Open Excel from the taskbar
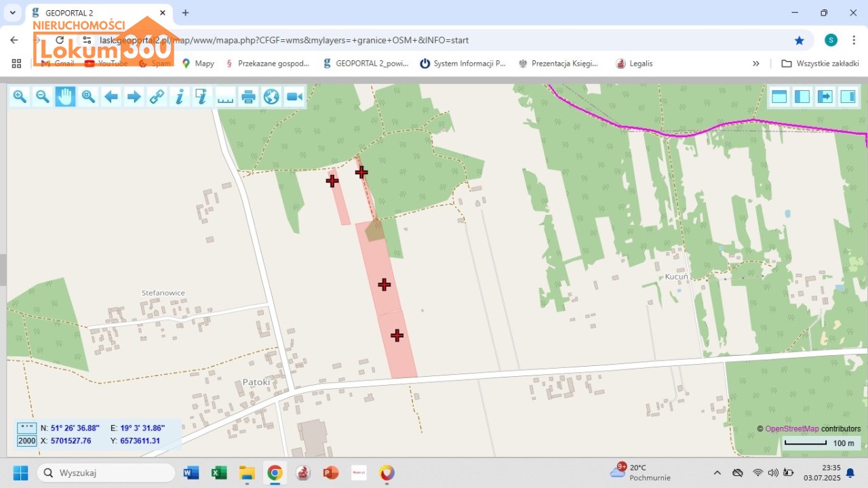This screenshot has height=488, width=868. [x=218, y=472]
